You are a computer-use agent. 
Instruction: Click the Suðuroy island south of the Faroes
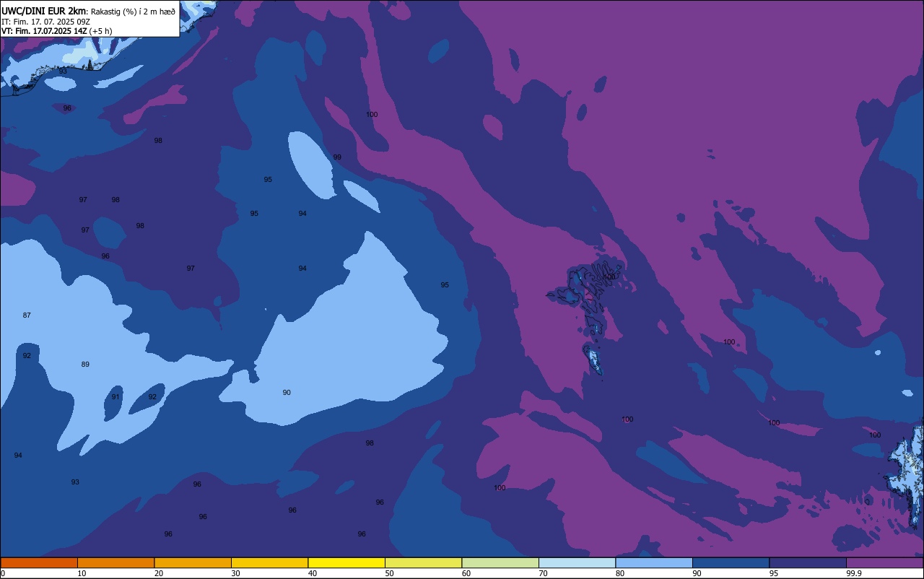coord(594,360)
